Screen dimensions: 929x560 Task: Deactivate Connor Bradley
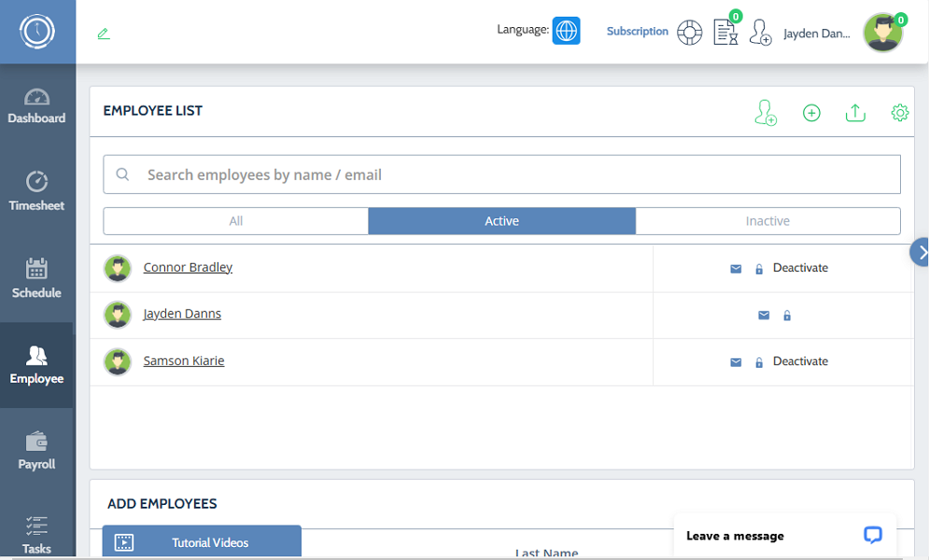point(800,268)
